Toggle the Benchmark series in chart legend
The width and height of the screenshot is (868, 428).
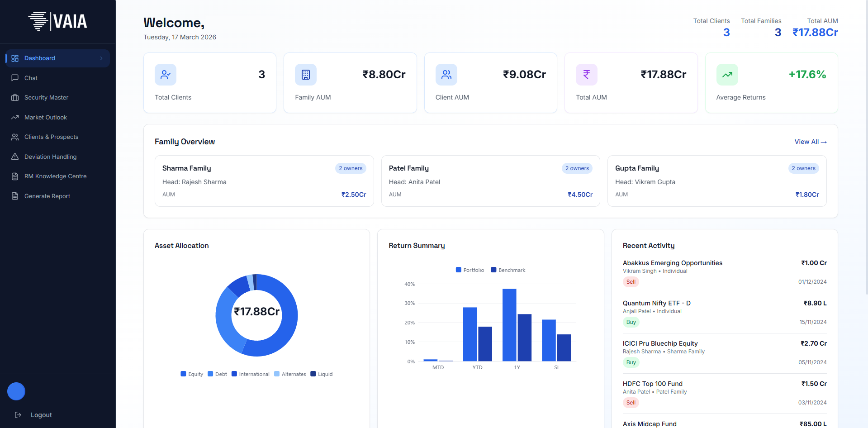click(508, 270)
